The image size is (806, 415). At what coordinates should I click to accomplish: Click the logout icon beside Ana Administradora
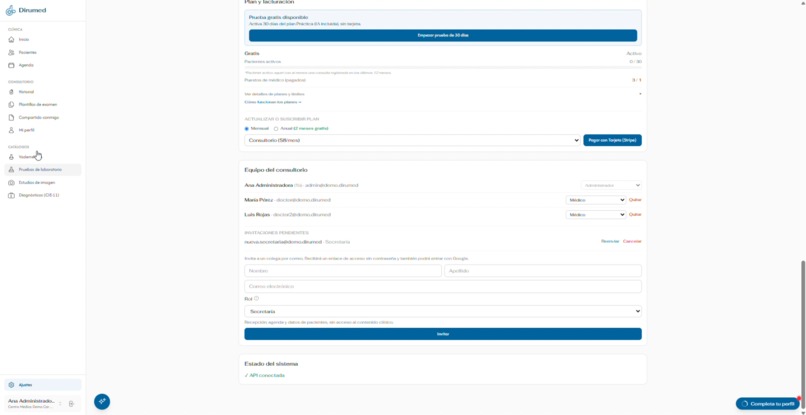[x=71, y=404]
